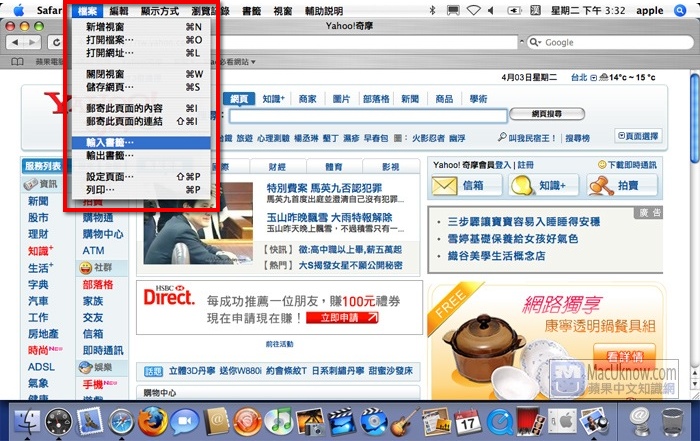Viewport: 700px width, 441px height.
Task: Open the bookmarks book icon in bookmarks bar
Action: tap(17, 62)
